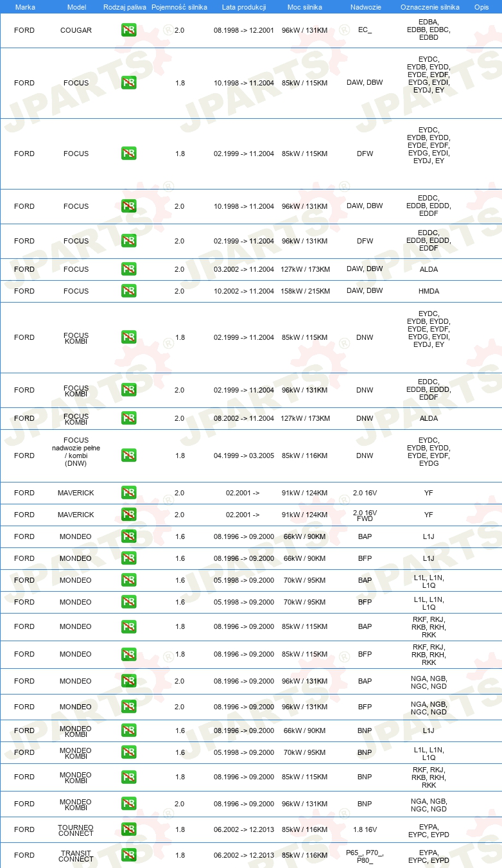Click fuel icon for first MAVERICK 2.0 16V row
Screen dimensions: 502x868
[129, 493]
